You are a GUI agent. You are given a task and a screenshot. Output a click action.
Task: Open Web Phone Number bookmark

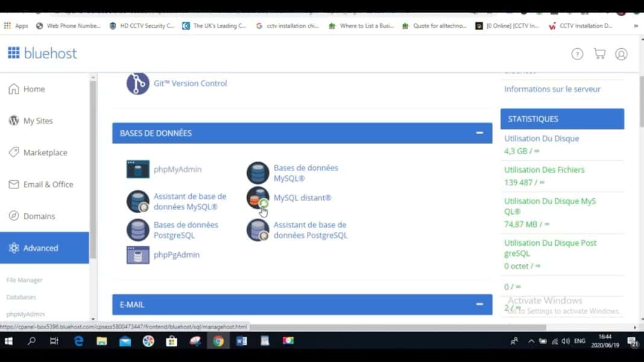(x=68, y=26)
